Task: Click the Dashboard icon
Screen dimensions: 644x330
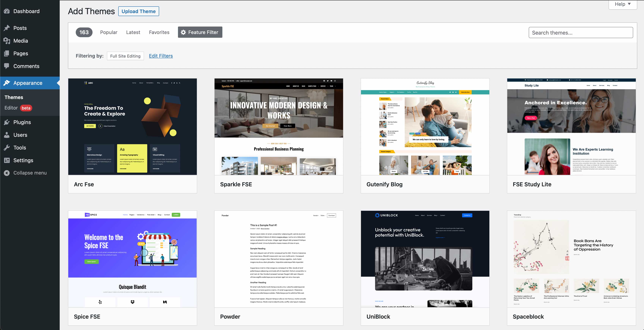Action: click(7, 11)
